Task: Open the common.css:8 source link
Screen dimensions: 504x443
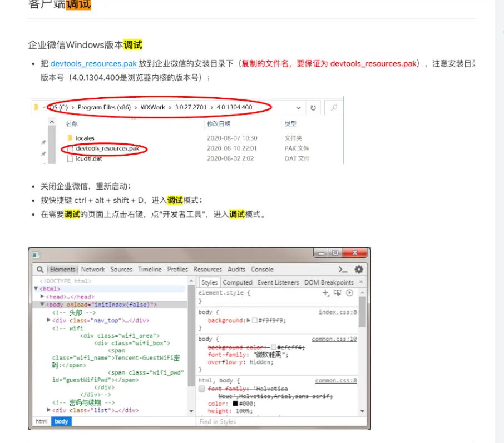Action: (x=336, y=381)
